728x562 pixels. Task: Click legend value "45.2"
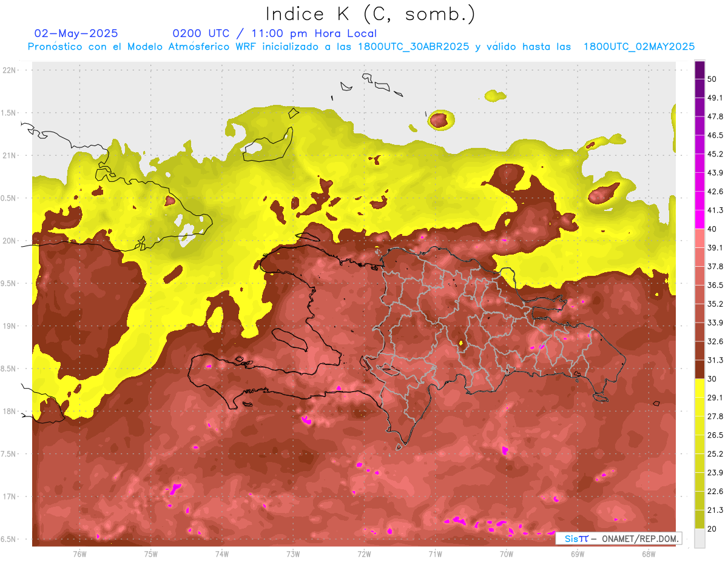tap(715, 154)
